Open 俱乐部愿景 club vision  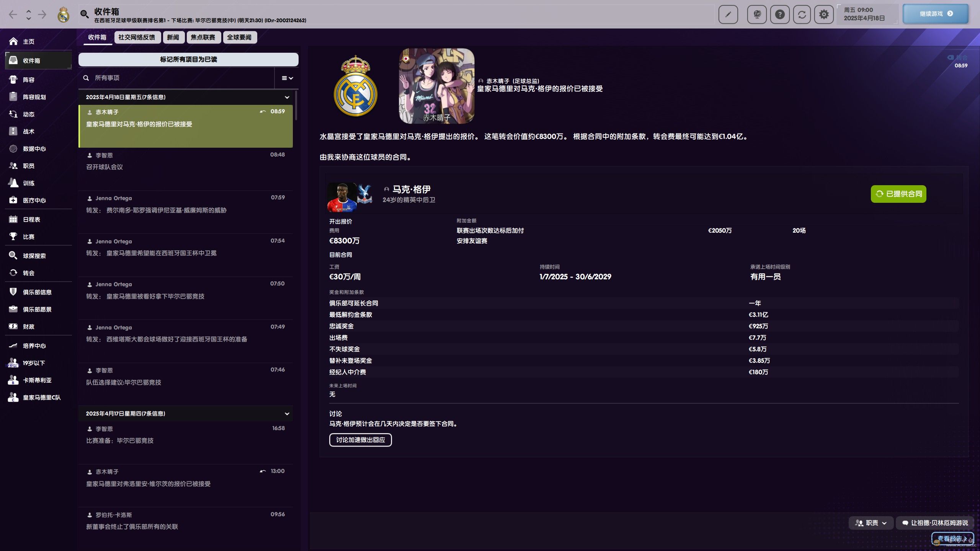point(38,309)
